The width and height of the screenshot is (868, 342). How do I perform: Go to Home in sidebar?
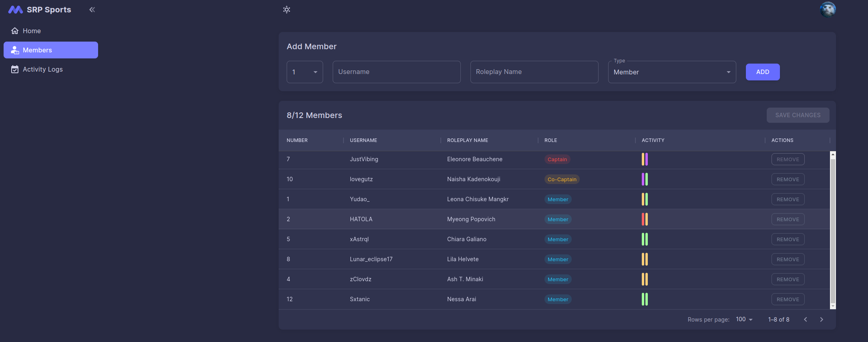tap(32, 31)
